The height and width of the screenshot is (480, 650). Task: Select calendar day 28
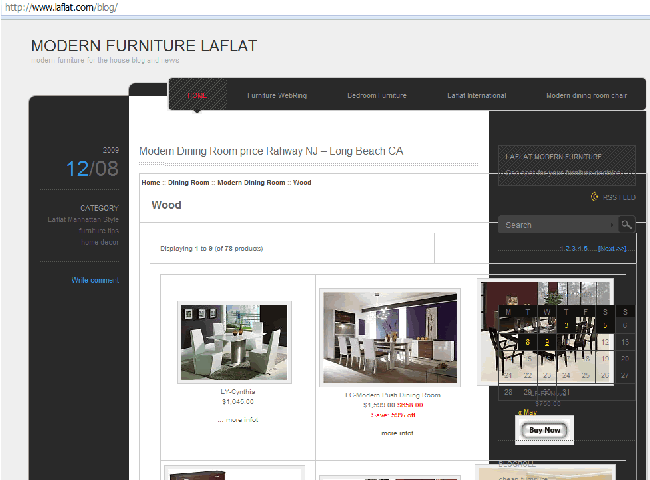[508, 392]
